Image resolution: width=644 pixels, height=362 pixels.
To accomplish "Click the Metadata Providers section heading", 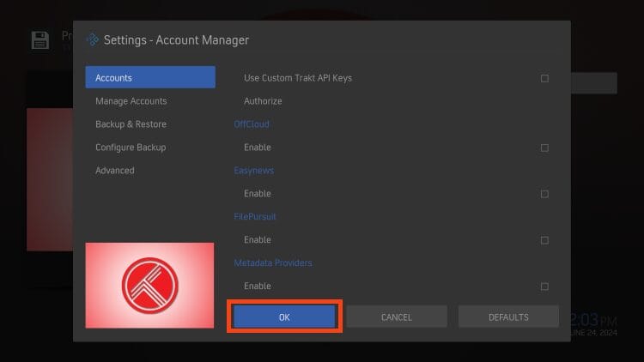I will click(x=273, y=262).
